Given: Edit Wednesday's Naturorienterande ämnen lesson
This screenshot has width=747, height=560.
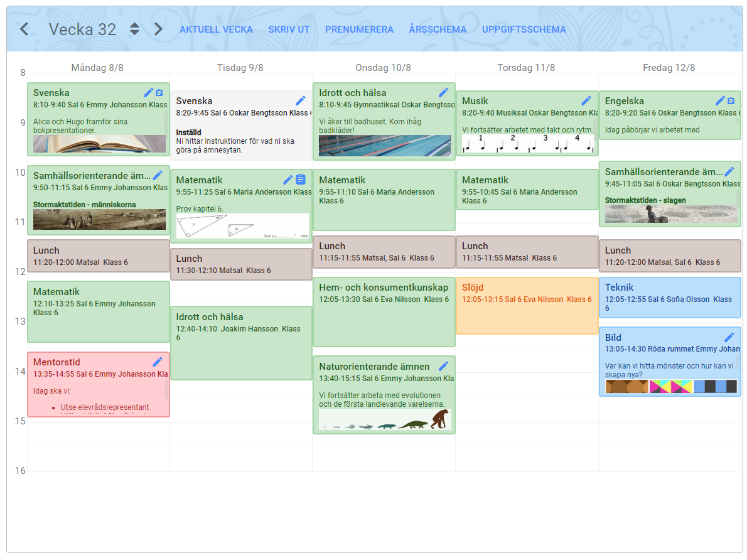Looking at the screenshot, I should tap(443, 366).
